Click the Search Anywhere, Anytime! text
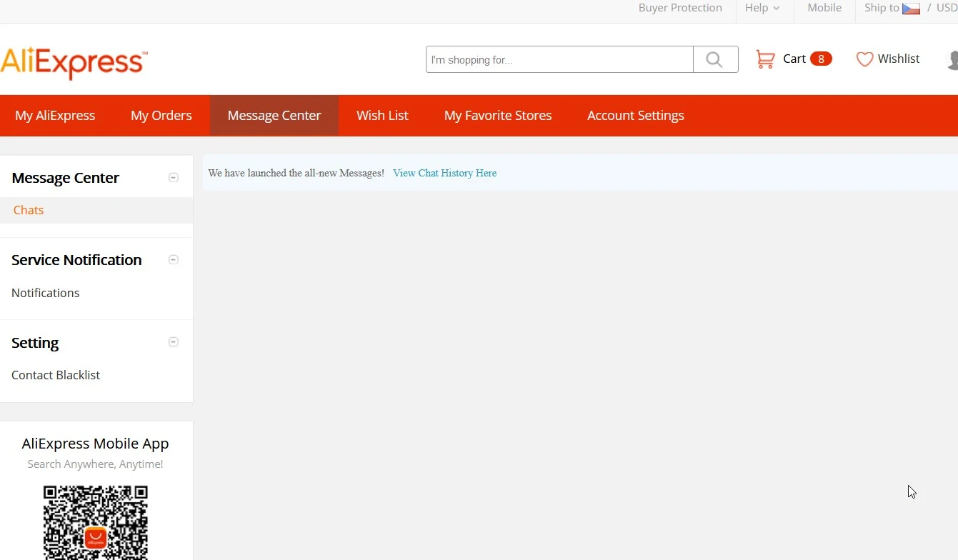Screen dimensions: 958x560 click(96, 464)
